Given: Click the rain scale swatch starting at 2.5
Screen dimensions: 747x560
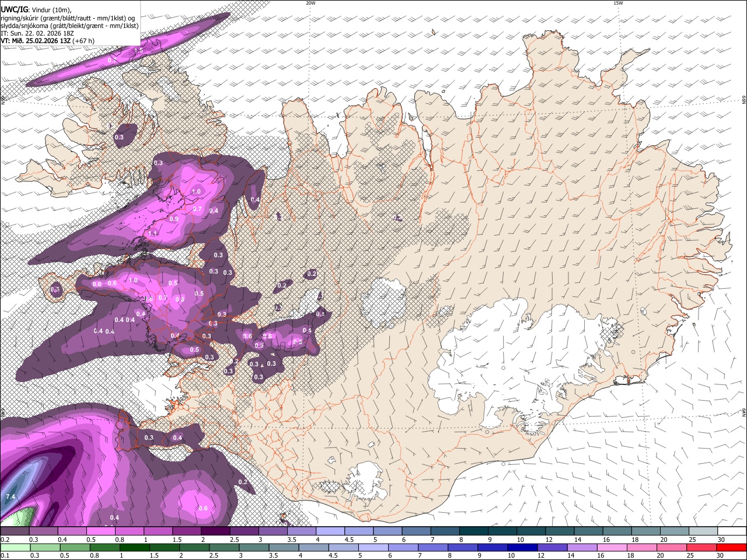Looking at the screenshot, I should 224,548.
